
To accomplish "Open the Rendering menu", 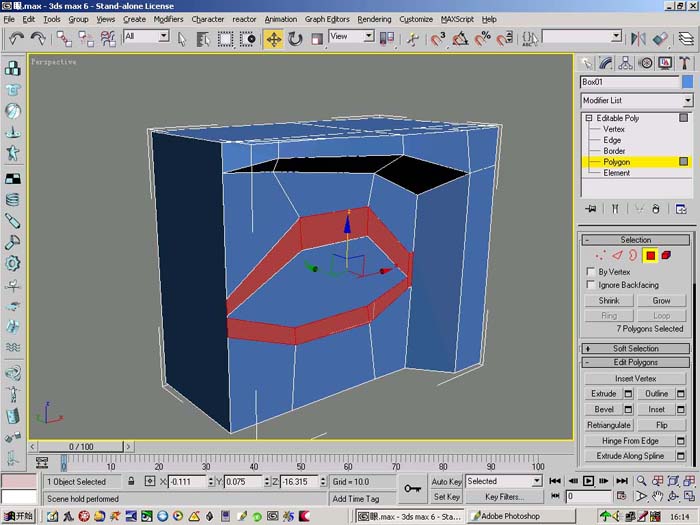I will click(374, 19).
